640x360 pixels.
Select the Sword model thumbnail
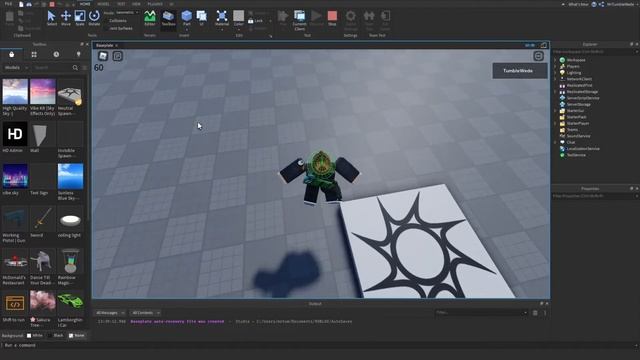point(42,218)
